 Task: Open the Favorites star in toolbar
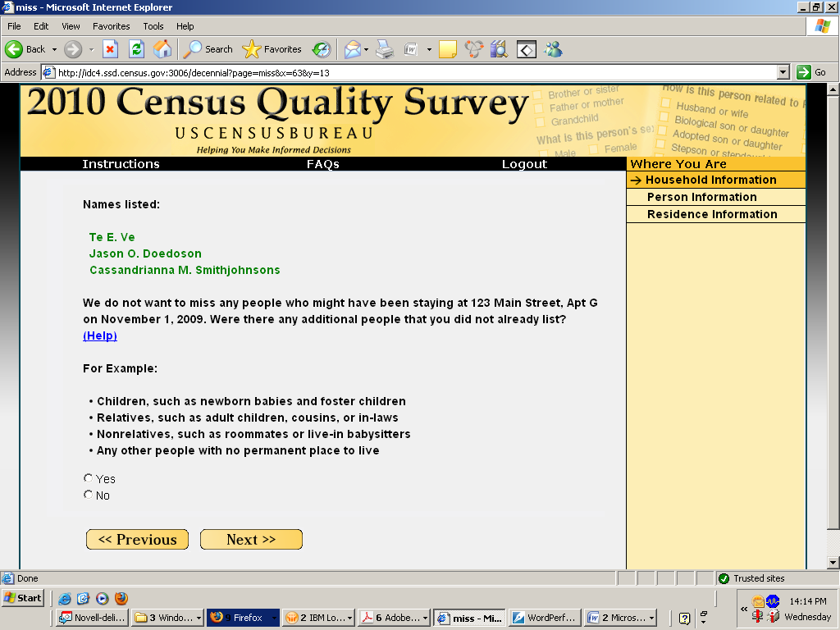click(x=272, y=49)
